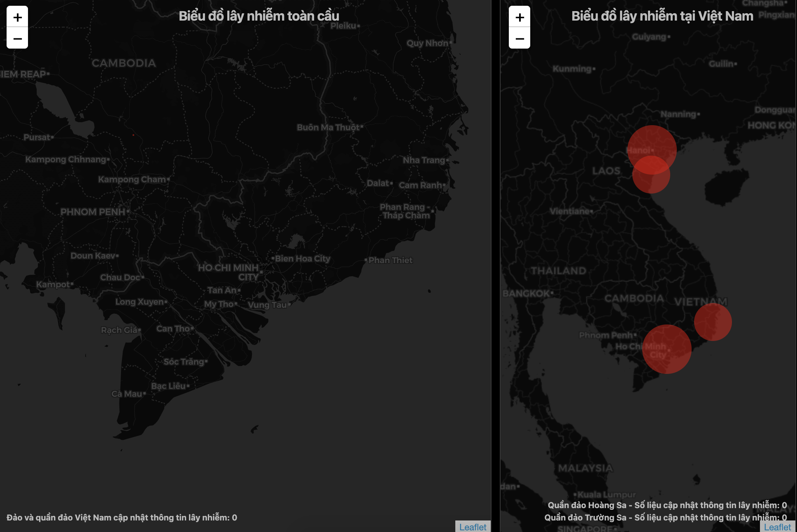Click the 'Biểu đồ lây nhiễm tại Việt Nam' title
This screenshot has width=797, height=532.
(662, 16)
